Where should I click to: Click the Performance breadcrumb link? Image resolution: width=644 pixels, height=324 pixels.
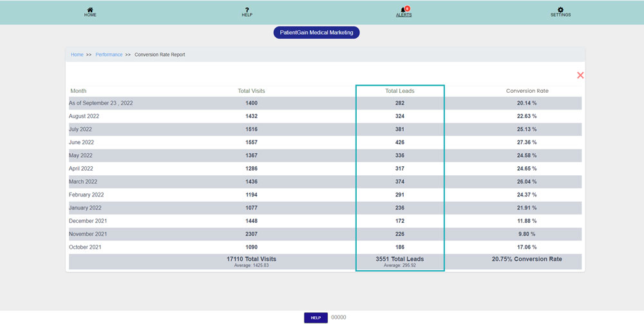(x=109, y=55)
